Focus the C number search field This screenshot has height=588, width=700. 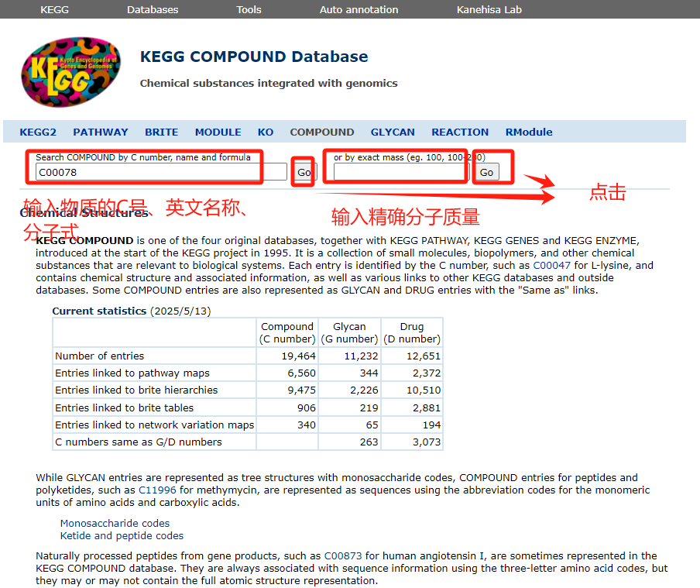pos(161,172)
